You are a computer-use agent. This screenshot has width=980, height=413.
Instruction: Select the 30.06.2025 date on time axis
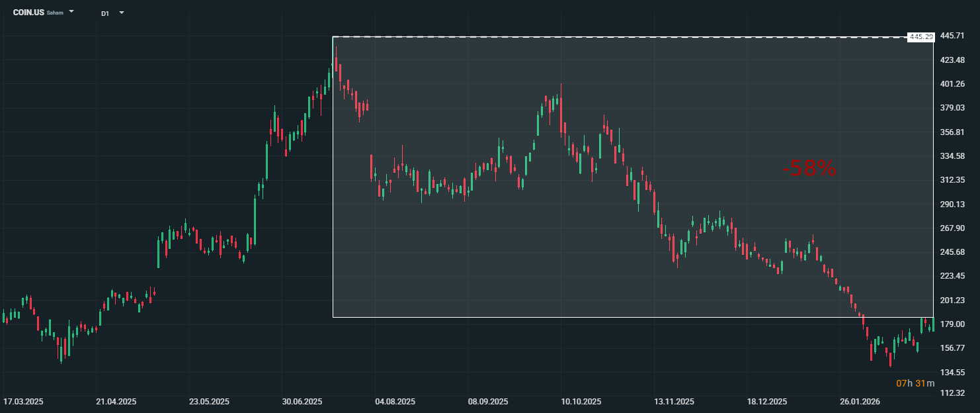[x=302, y=402]
